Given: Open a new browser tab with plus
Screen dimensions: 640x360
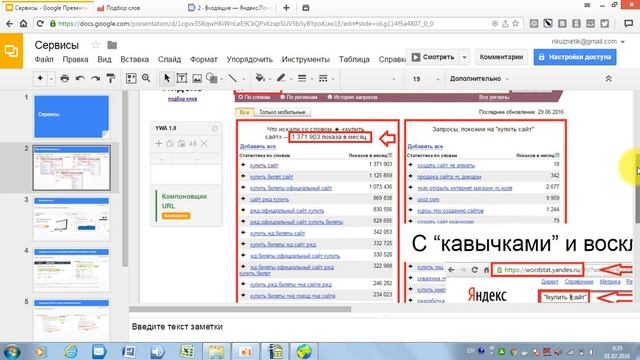Looking at the screenshot, I should (287, 8).
